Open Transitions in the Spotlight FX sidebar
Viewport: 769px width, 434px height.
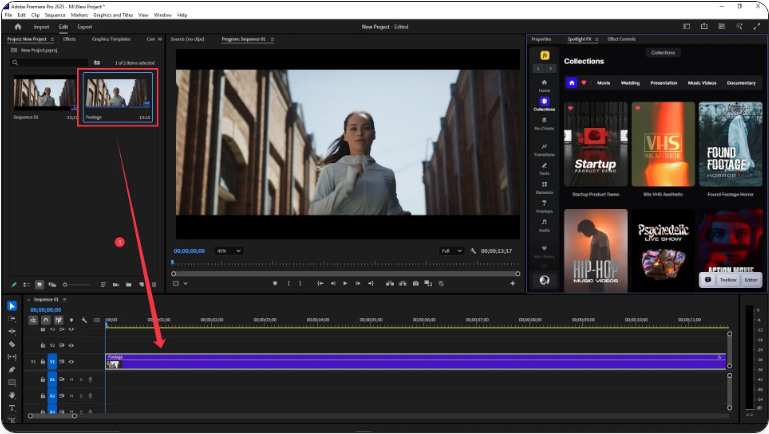click(544, 150)
